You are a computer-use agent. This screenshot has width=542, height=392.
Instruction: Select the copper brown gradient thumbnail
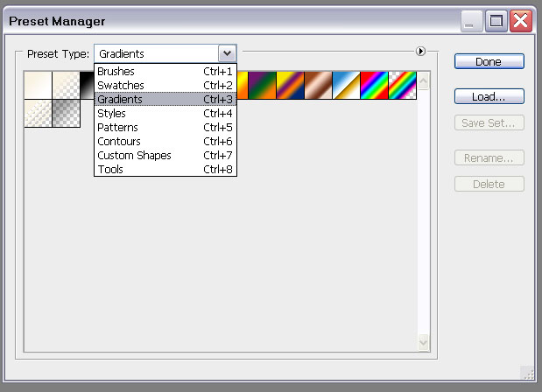tap(318, 85)
